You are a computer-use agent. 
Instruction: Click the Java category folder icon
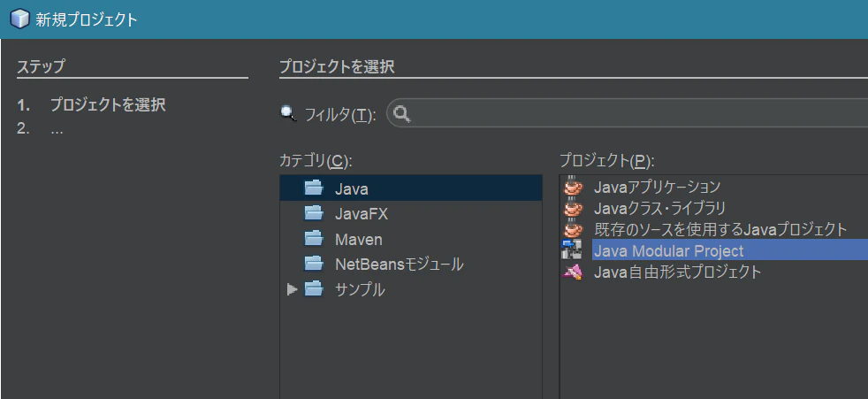[x=314, y=188]
